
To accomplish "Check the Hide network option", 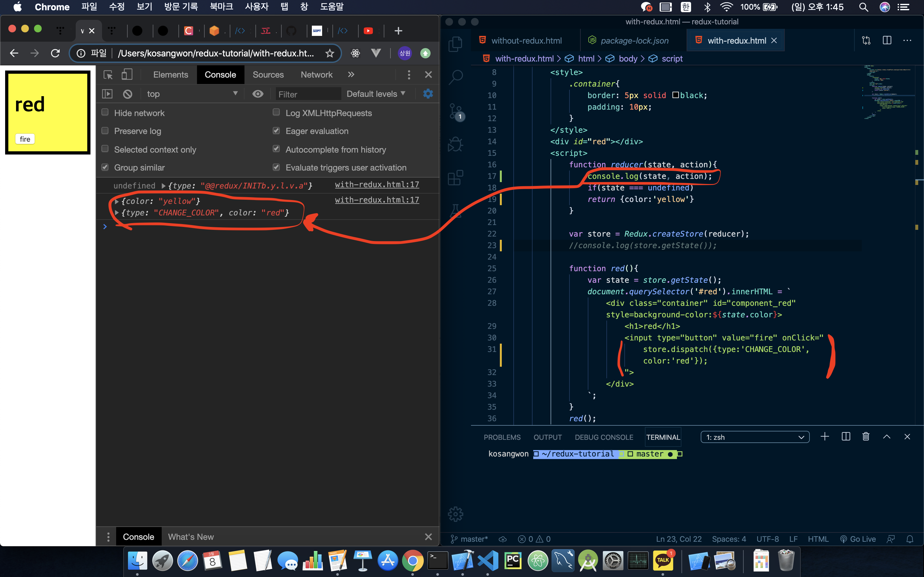I will click(x=105, y=113).
